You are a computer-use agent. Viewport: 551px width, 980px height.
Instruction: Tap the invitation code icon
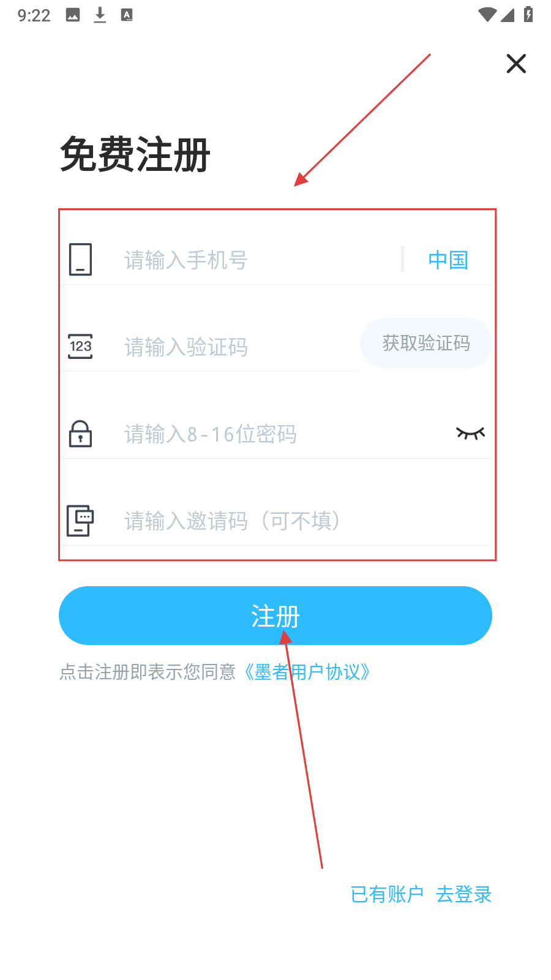[80, 521]
